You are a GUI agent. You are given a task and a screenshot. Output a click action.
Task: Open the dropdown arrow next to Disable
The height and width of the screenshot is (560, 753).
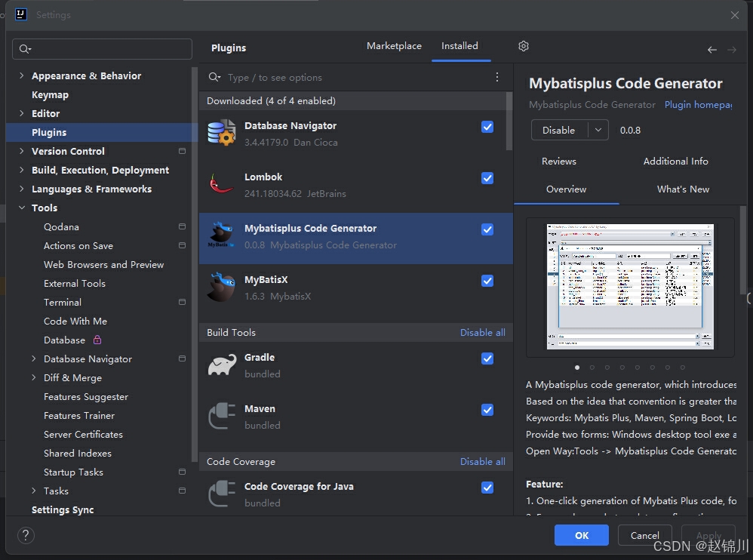tap(598, 130)
